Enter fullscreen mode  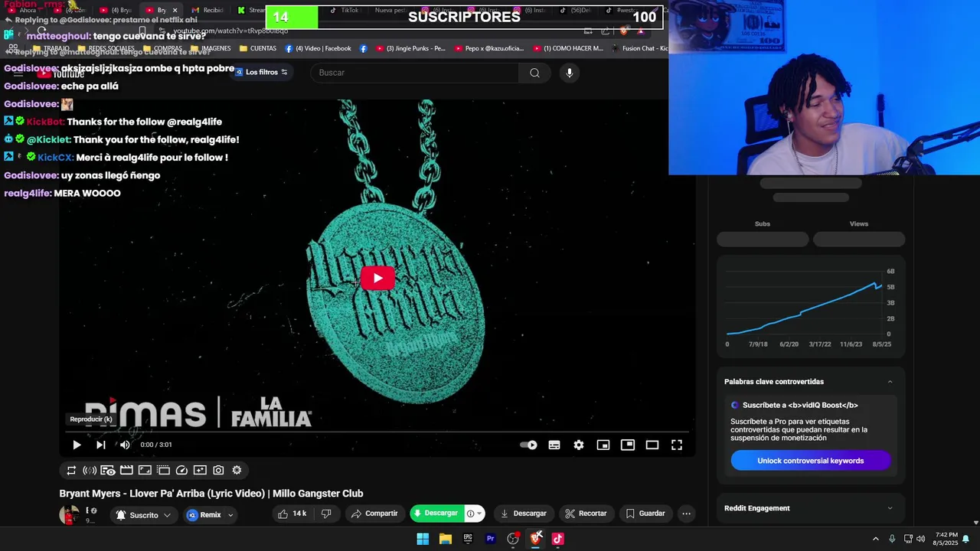pos(677,445)
